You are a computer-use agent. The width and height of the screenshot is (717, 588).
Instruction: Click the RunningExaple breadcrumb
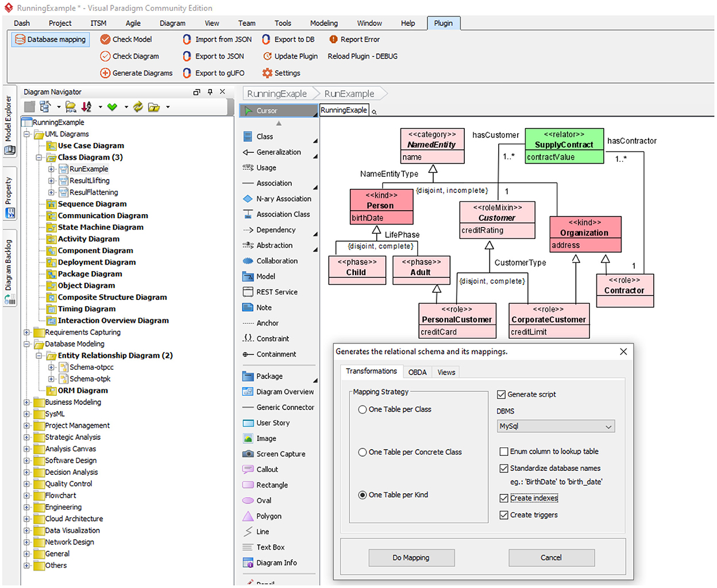[x=277, y=94]
